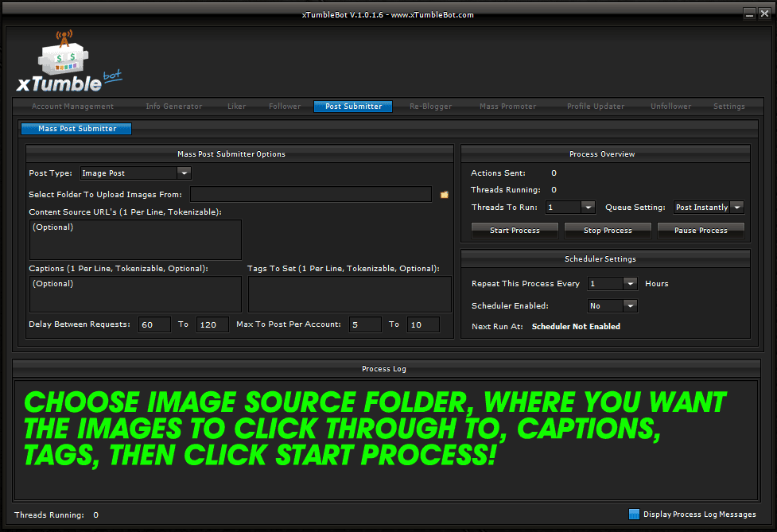Select the Follower tab
Viewport: 777px width, 532px height.
click(285, 107)
